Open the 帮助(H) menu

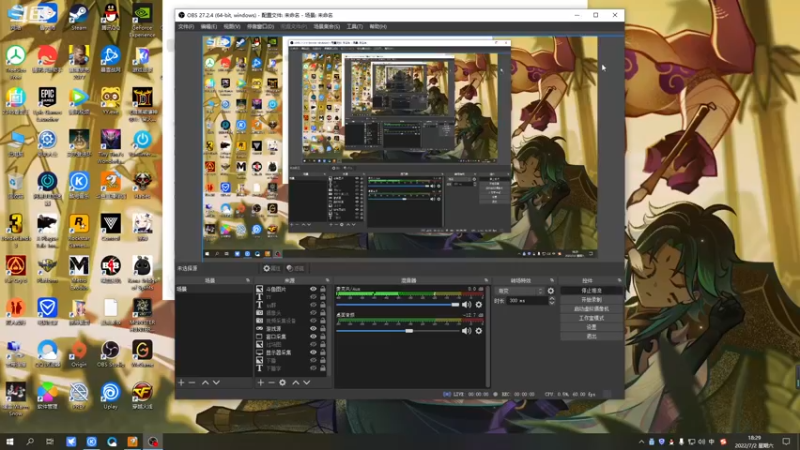coord(378,27)
